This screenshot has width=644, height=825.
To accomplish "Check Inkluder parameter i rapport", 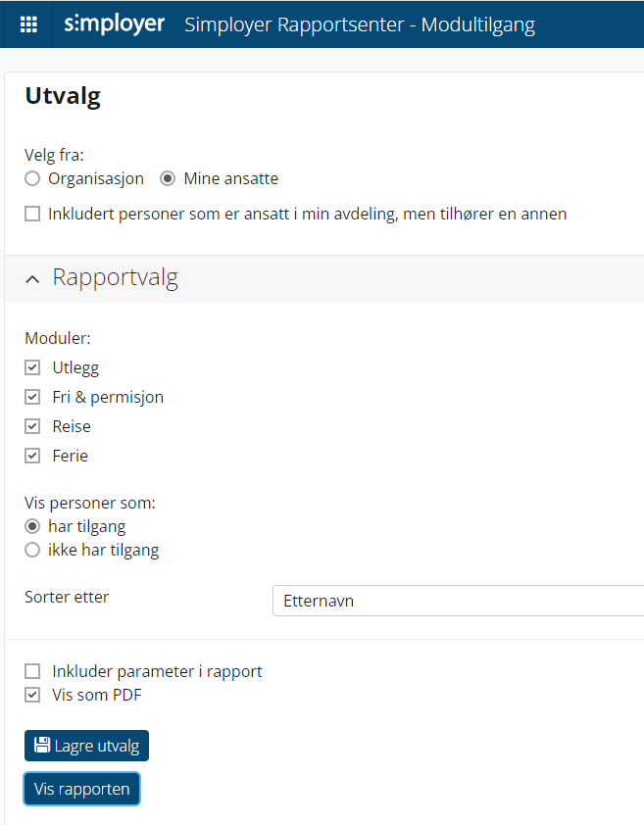I will (x=32, y=672).
